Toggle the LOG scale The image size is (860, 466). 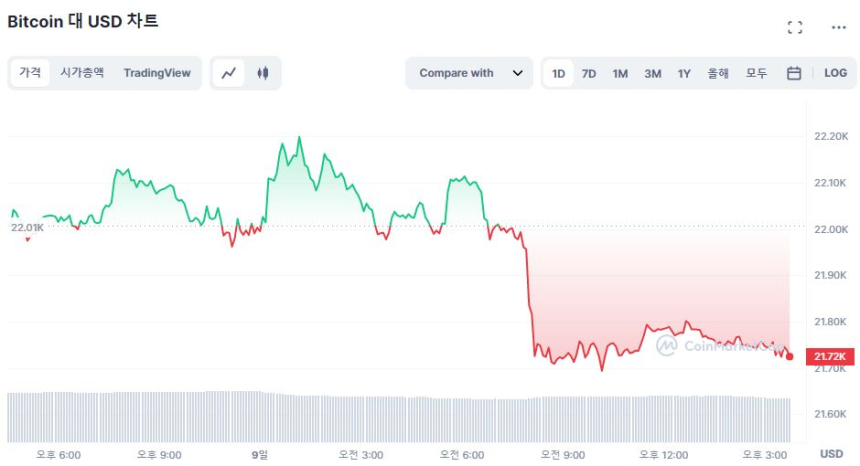pos(835,73)
